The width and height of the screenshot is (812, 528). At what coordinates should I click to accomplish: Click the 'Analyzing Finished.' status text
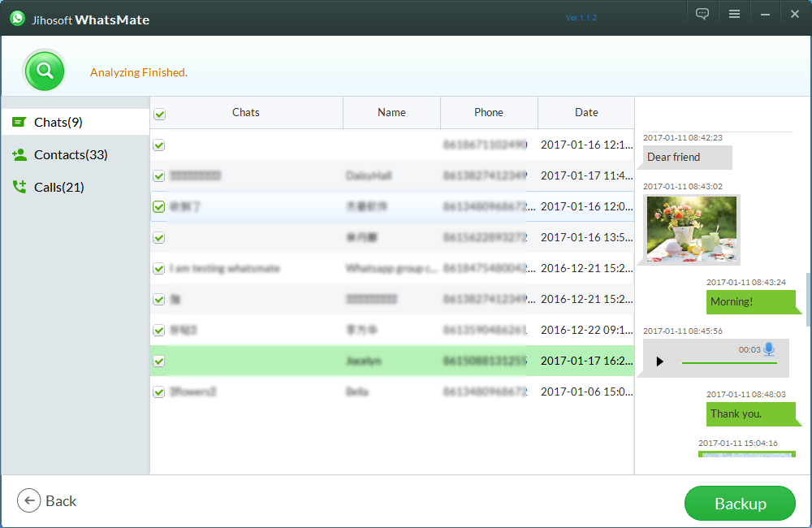pos(139,72)
